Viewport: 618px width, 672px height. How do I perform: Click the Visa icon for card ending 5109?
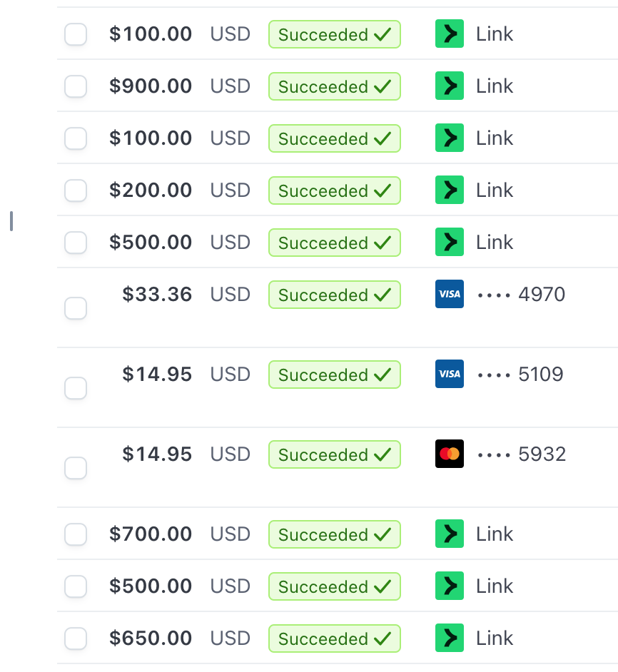tap(449, 374)
